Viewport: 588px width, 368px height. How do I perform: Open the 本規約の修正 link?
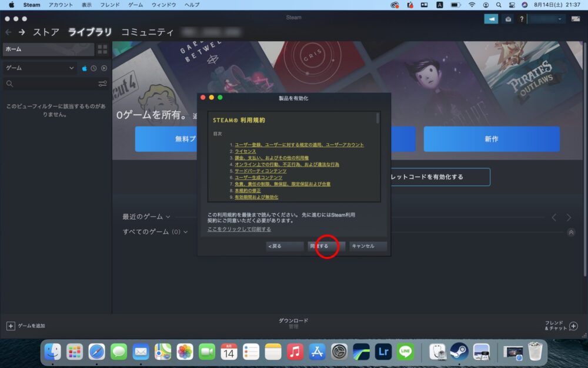[x=248, y=190]
